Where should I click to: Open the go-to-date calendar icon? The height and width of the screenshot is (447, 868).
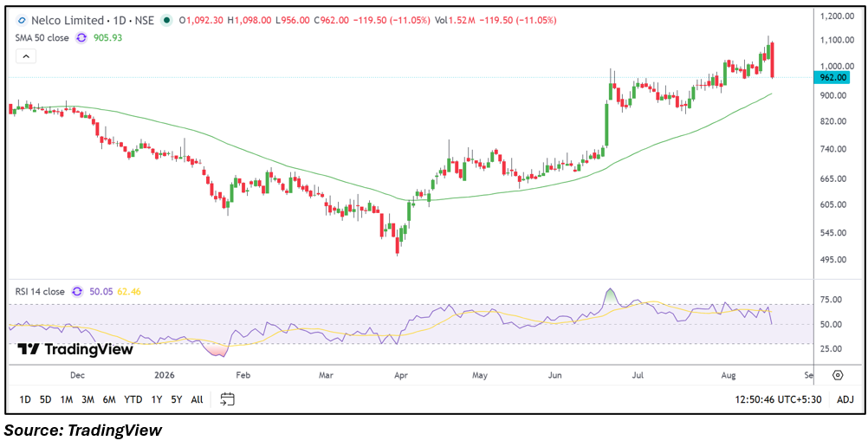228,398
